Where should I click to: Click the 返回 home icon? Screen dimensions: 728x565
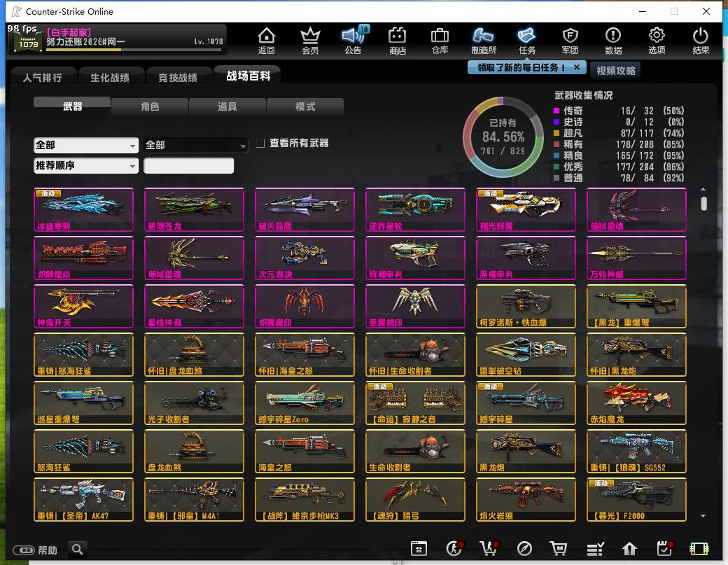(x=267, y=41)
